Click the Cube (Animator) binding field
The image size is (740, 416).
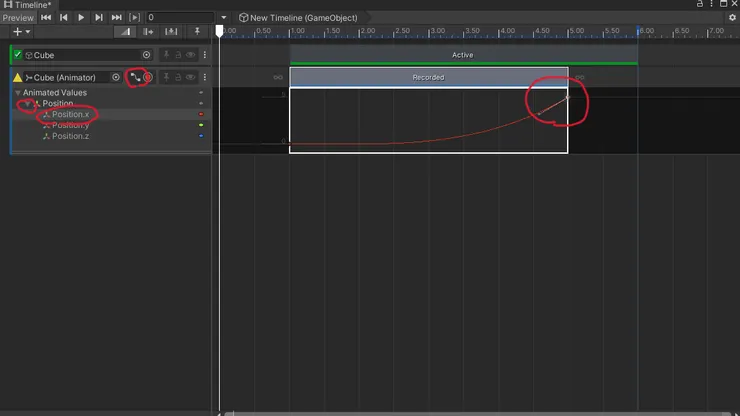(x=73, y=77)
